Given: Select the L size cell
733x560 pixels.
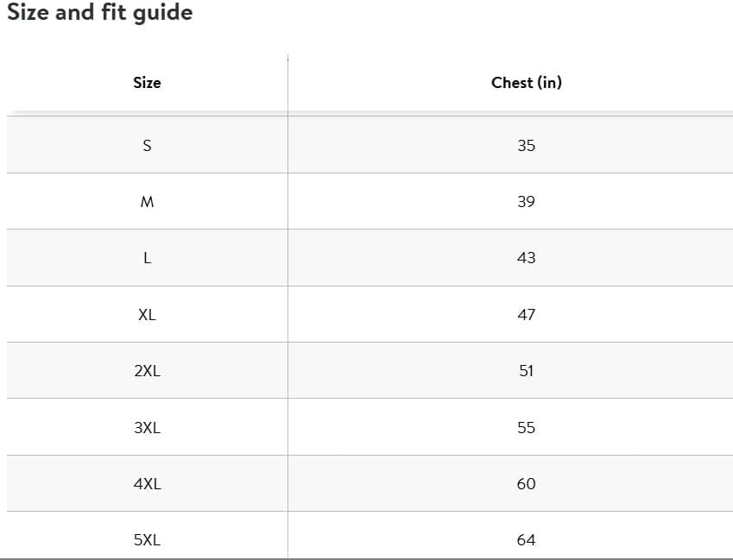Looking at the screenshot, I should pos(147,258).
